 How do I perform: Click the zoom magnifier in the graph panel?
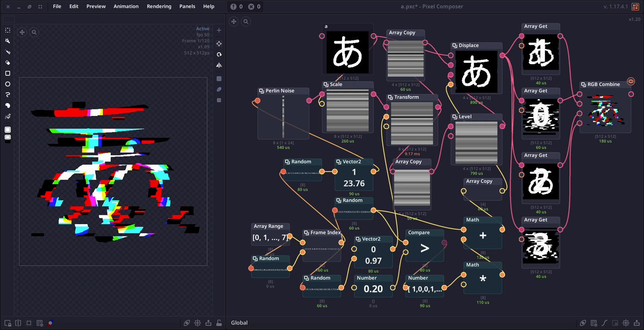(x=246, y=22)
